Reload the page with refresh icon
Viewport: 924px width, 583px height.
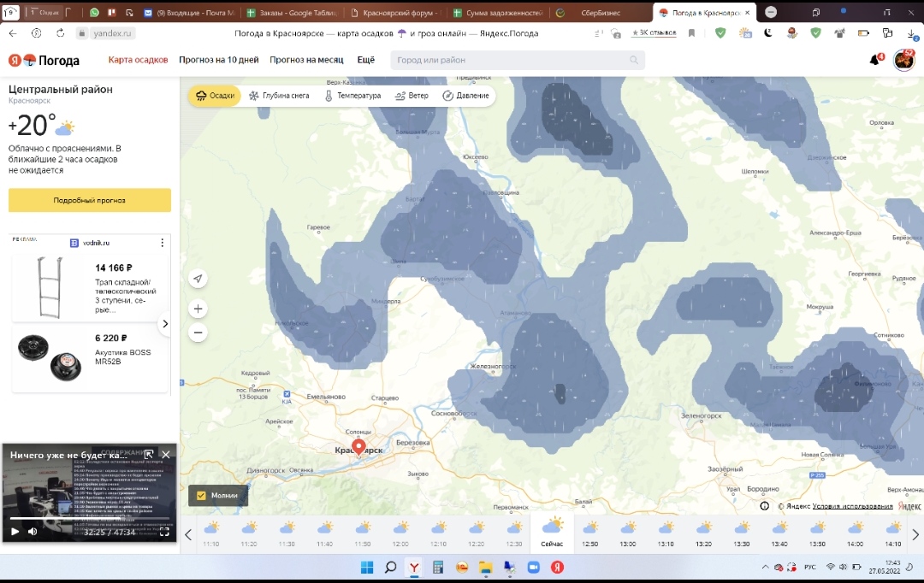click(x=60, y=33)
